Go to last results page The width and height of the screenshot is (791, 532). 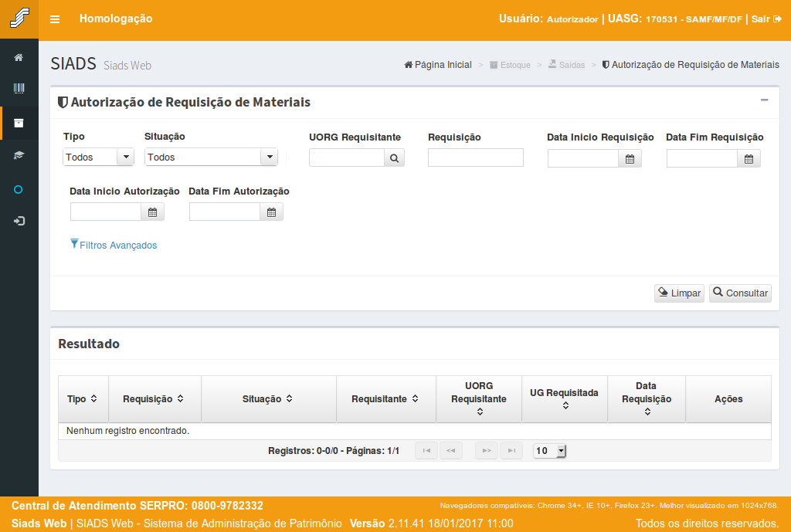point(511,451)
